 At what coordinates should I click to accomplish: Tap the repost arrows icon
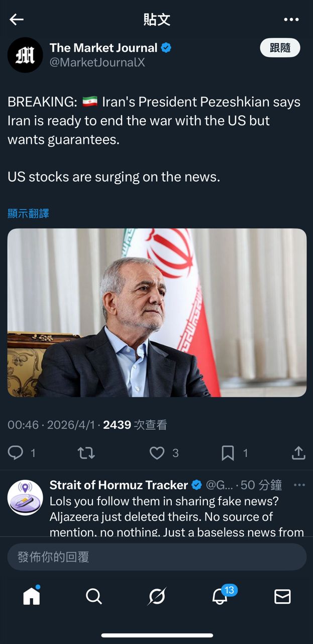pyautogui.click(x=86, y=453)
